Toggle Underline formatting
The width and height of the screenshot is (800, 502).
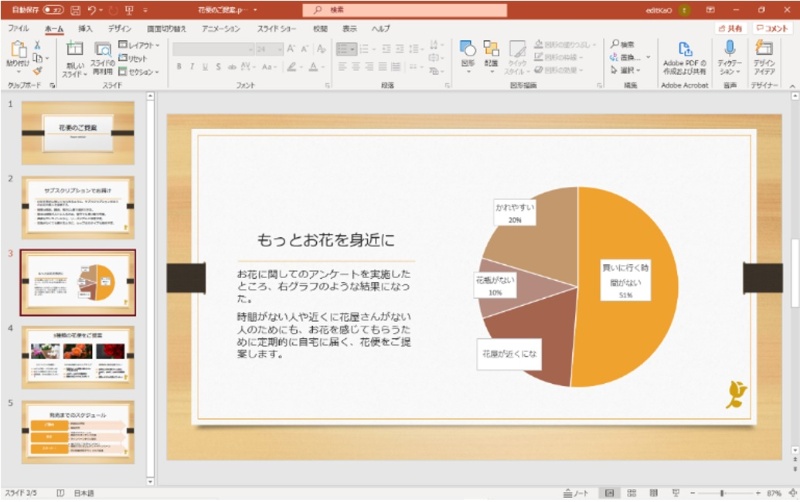[205, 67]
